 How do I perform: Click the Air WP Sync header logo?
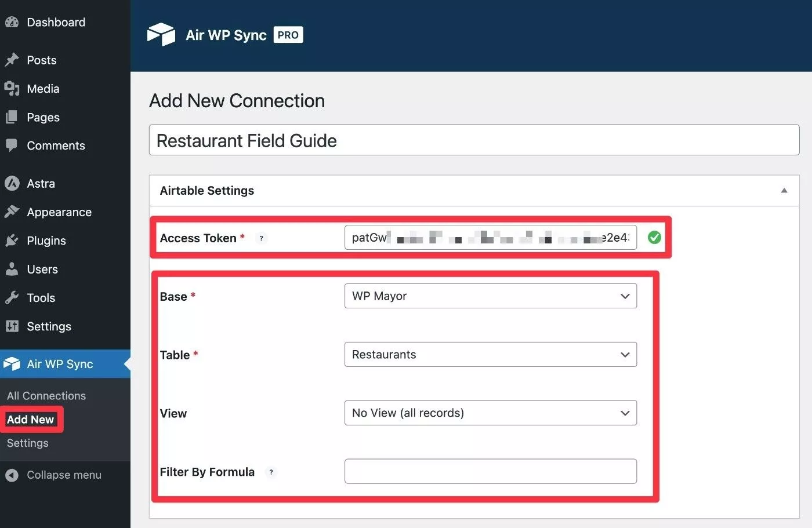tap(161, 35)
